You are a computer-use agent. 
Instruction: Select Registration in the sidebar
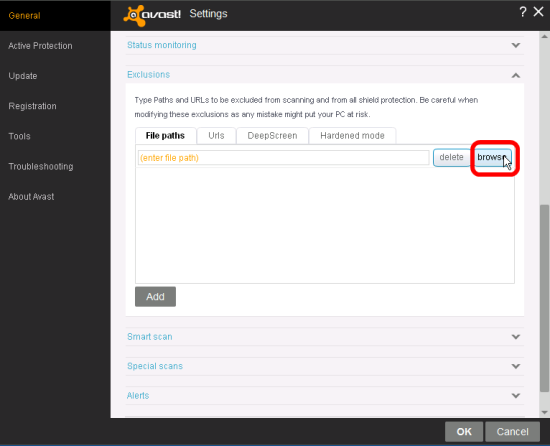click(32, 106)
